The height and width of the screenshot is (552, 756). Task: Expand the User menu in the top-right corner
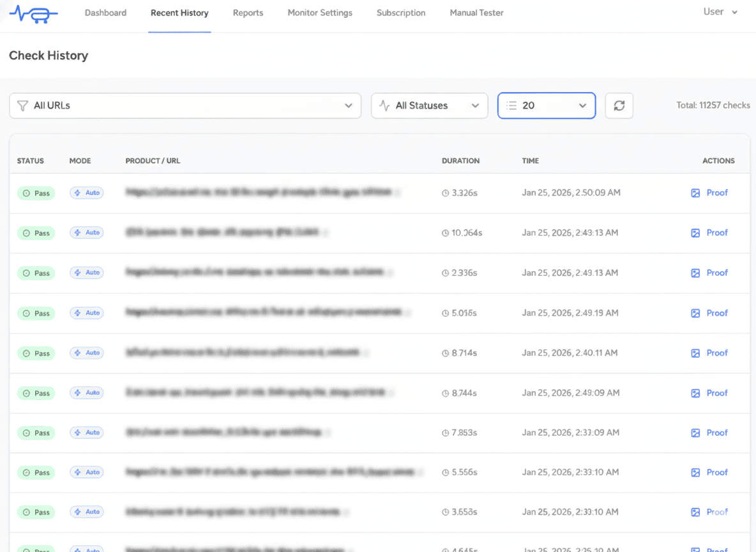pos(720,11)
